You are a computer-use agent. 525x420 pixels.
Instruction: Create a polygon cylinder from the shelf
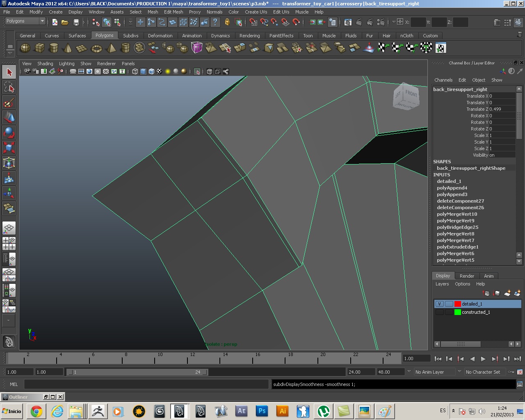pos(53,48)
